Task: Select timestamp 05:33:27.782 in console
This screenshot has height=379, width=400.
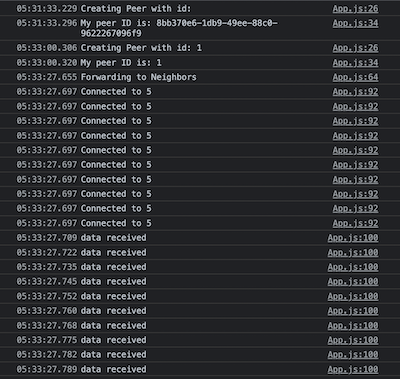Action: 47,355
